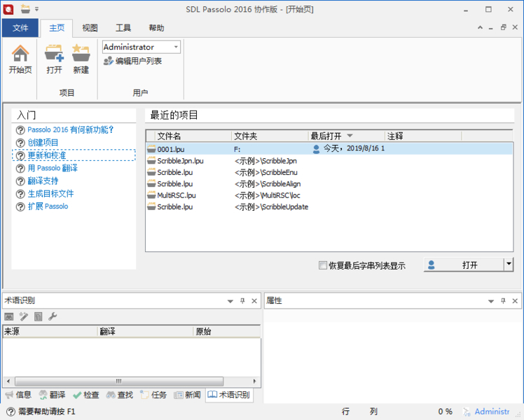
Task: Toggle 恢复最后字串列表显示 checkbox
Action: pyautogui.click(x=323, y=265)
